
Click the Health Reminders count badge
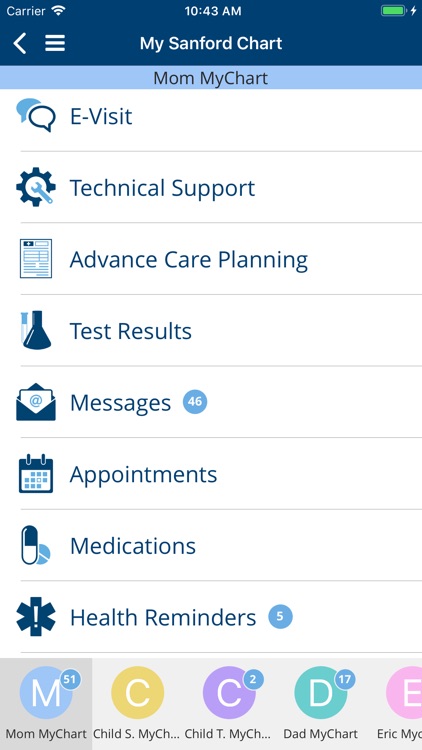point(280,617)
